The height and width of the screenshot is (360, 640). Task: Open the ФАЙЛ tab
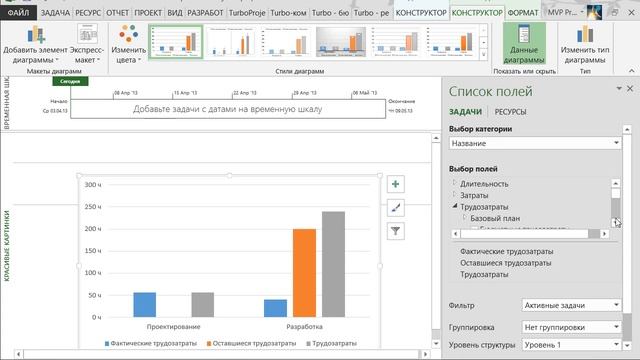18,13
